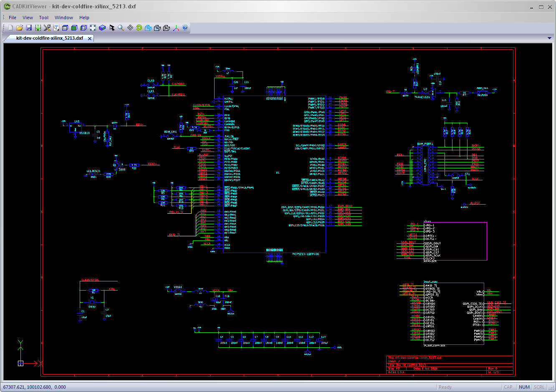556x392 pixels.
Task: Activate the pan tool icon
Action: coord(129,28)
